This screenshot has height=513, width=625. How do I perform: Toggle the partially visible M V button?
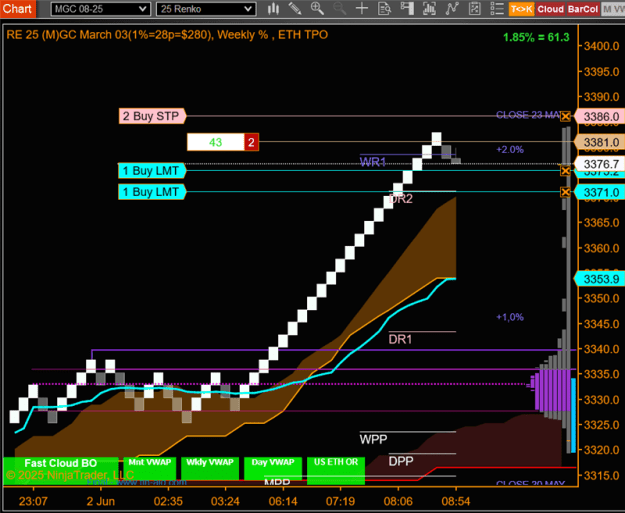pos(613,9)
